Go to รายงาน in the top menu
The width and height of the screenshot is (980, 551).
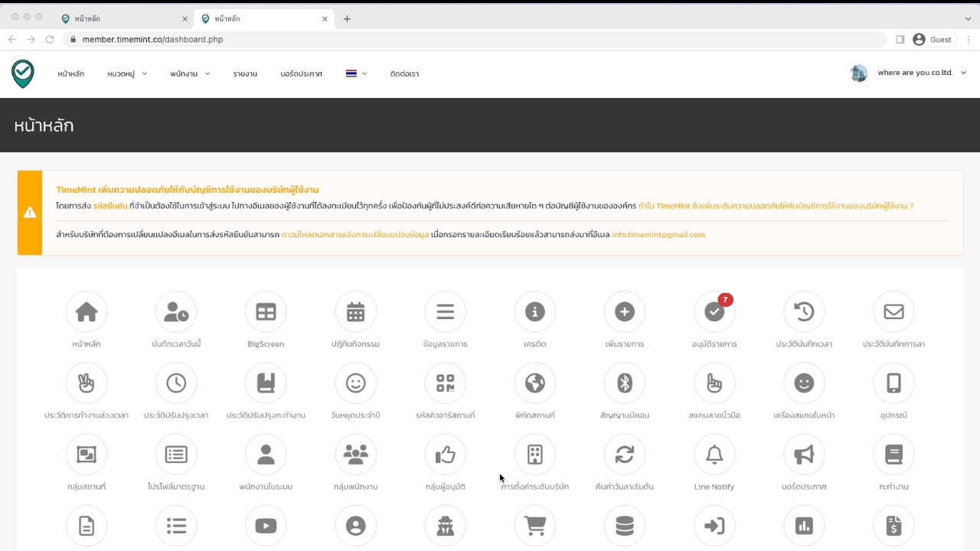(245, 74)
